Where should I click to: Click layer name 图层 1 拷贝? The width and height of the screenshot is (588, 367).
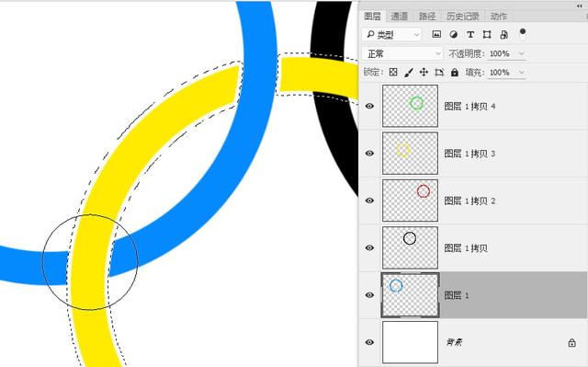pos(466,248)
